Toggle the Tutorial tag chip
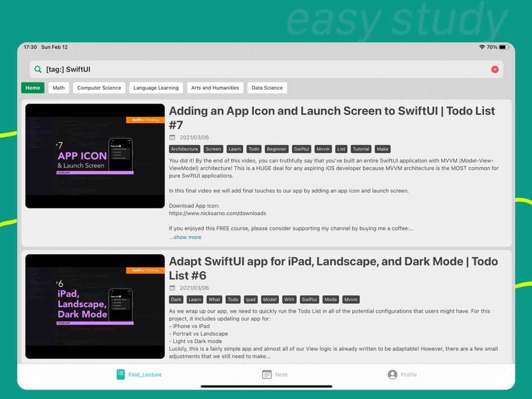 (x=361, y=149)
